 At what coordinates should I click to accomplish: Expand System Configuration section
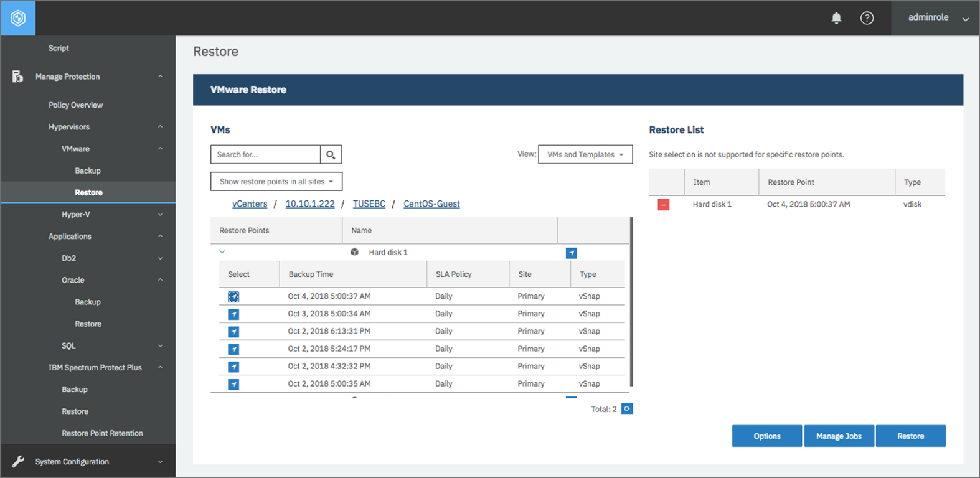(x=160, y=462)
